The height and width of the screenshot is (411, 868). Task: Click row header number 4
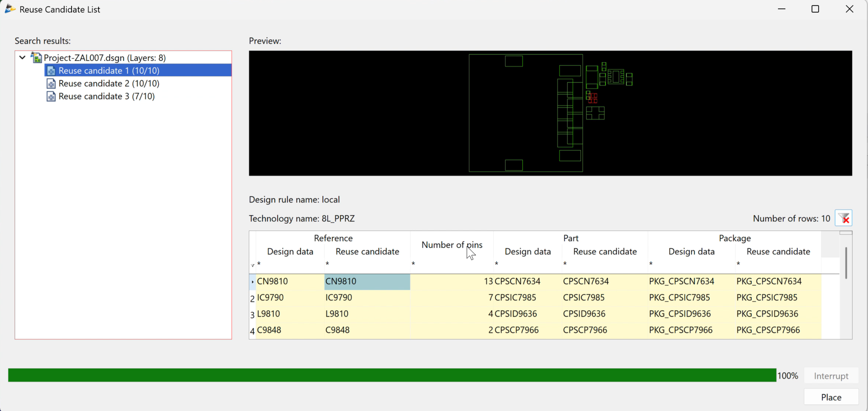(x=252, y=331)
